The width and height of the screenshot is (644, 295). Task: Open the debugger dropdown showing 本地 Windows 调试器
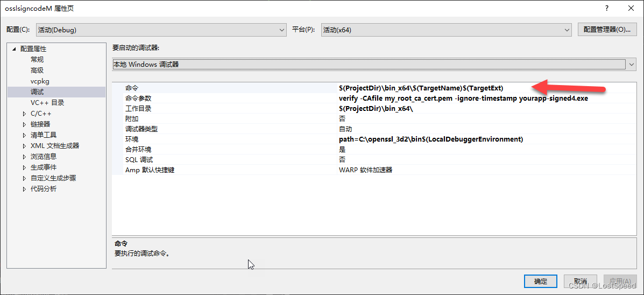click(x=374, y=64)
